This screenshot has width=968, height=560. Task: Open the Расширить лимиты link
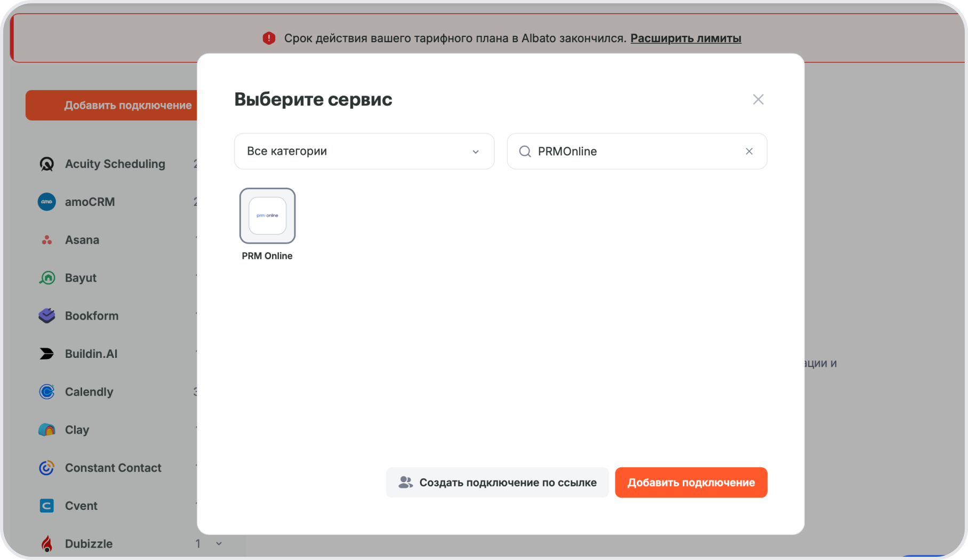pos(685,38)
